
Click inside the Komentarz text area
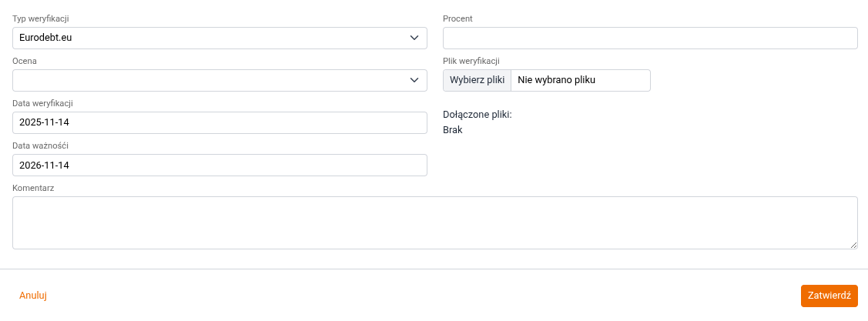point(434,222)
